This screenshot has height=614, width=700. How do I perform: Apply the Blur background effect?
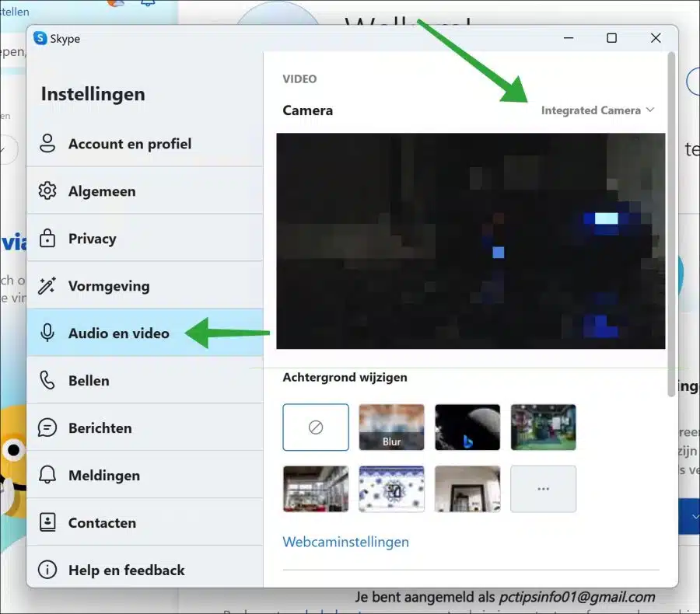(391, 427)
